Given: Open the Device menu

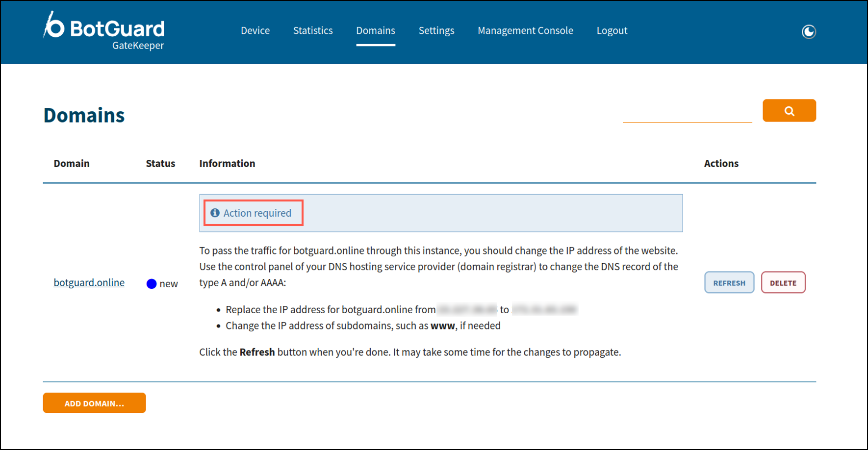Looking at the screenshot, I should pos(255,30).
